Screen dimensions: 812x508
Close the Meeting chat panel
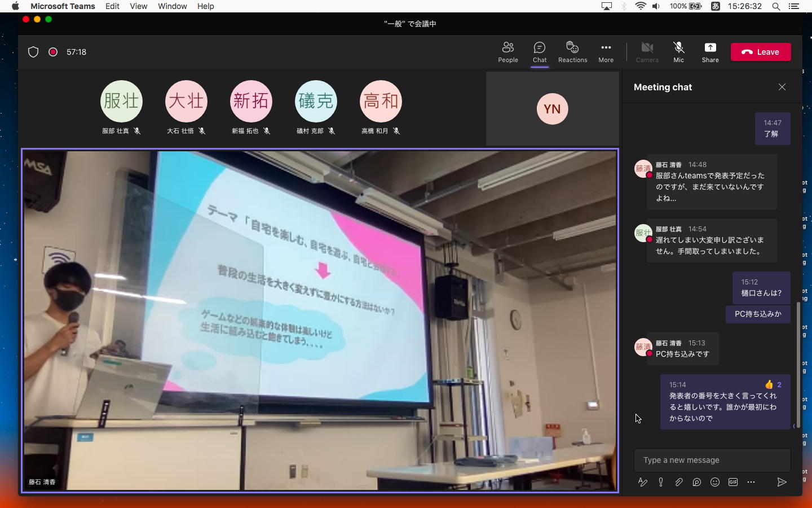(x=782, y=87)
